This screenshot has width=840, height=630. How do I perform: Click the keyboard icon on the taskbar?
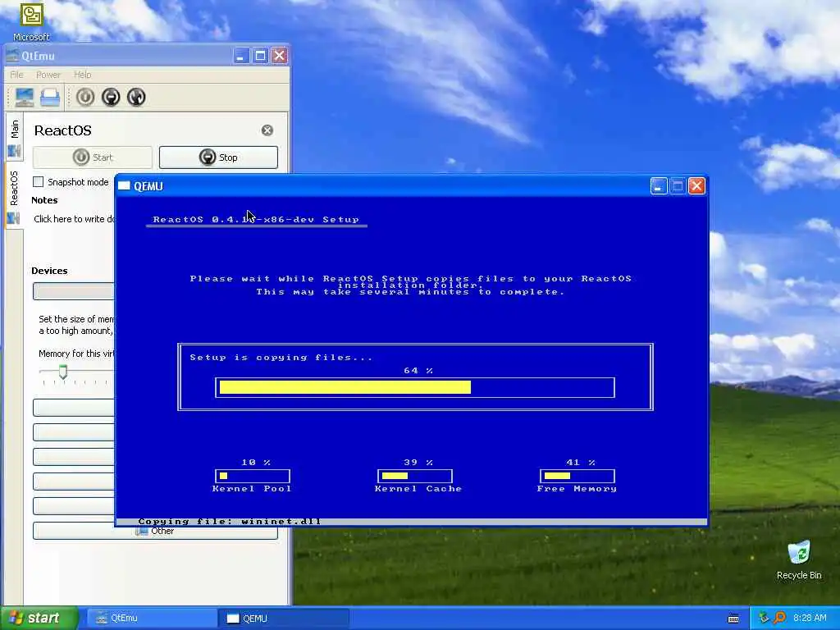pos(733,619)
